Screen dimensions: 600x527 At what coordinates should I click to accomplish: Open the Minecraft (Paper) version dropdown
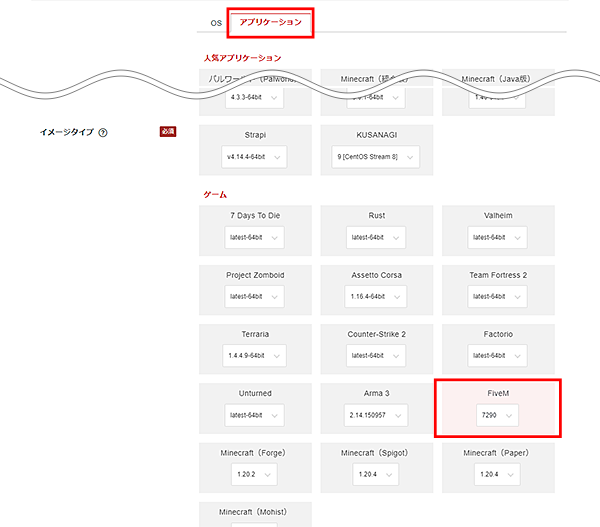(497, 474)
